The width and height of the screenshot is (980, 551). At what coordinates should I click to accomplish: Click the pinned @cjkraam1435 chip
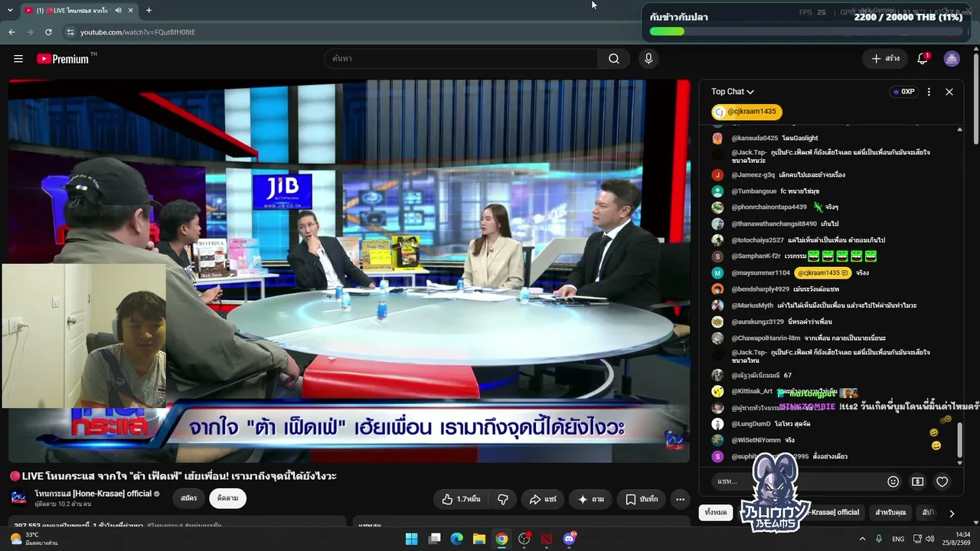point(746,112)
